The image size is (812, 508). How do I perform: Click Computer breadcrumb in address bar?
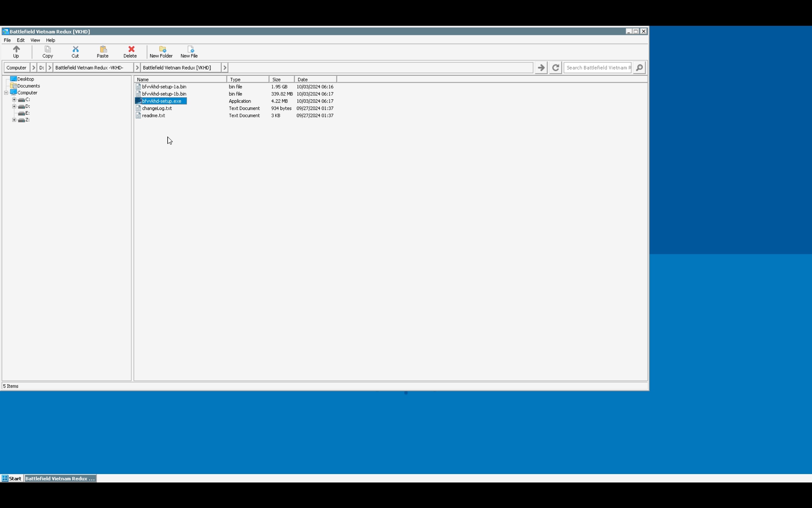click(17, 68)
